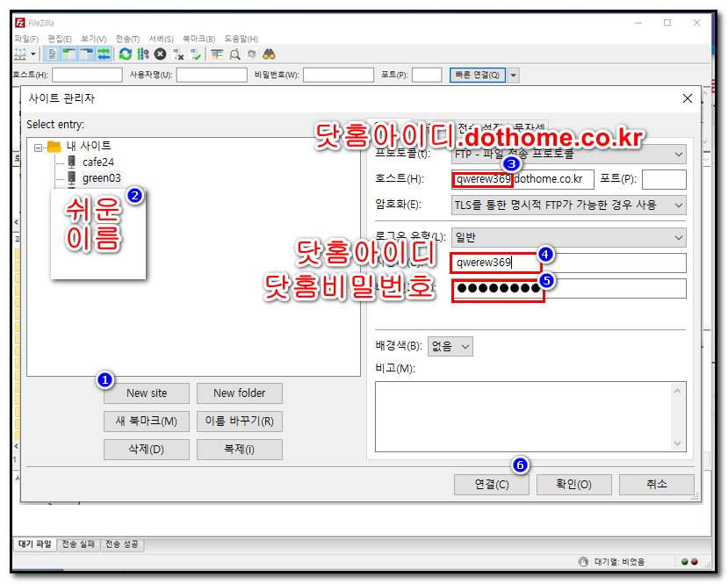Screen dimensions: 728x584
Task: Toggle the transfer queue view button
Action: click(x=104, y=54)
